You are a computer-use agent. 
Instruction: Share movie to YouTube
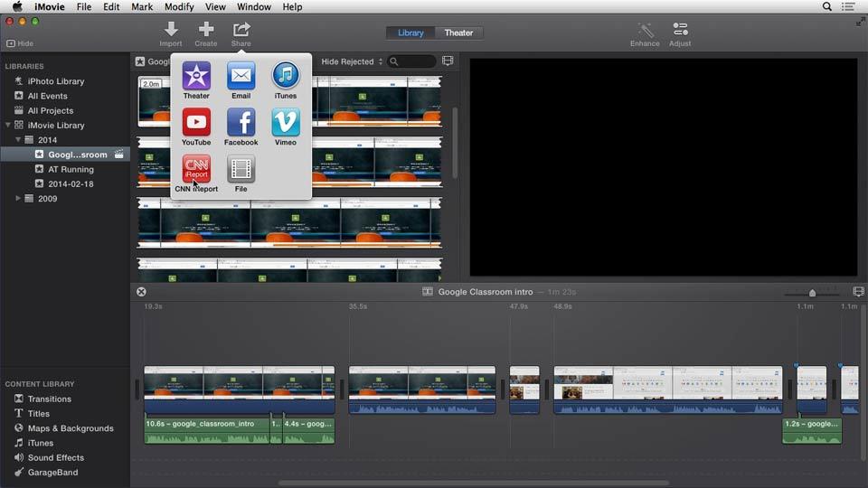pos(196,127)
